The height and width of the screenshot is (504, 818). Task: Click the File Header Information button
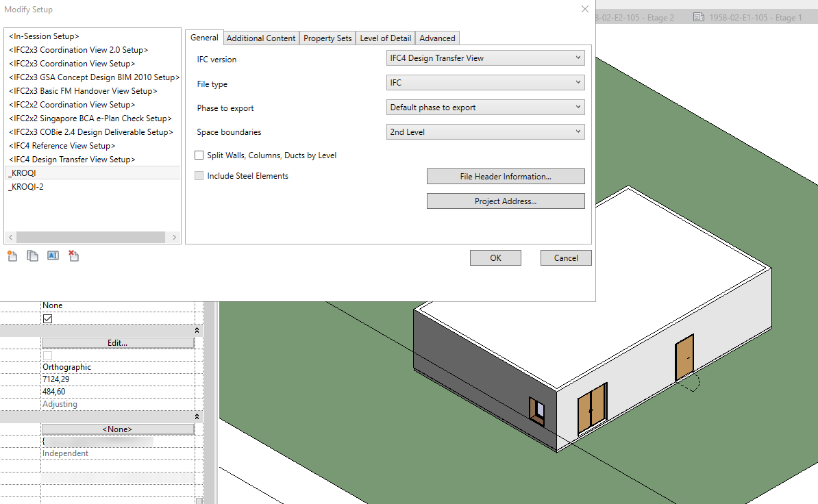(506, 176)
